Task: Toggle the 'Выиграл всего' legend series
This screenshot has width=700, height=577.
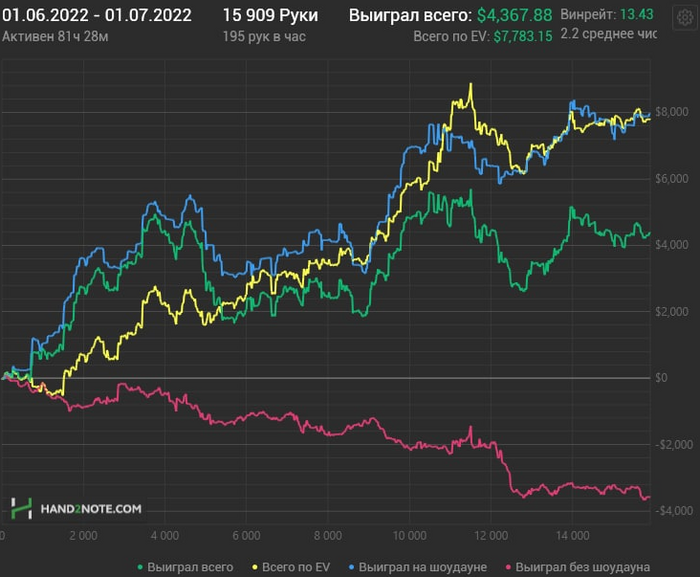Action: [185, 567]
